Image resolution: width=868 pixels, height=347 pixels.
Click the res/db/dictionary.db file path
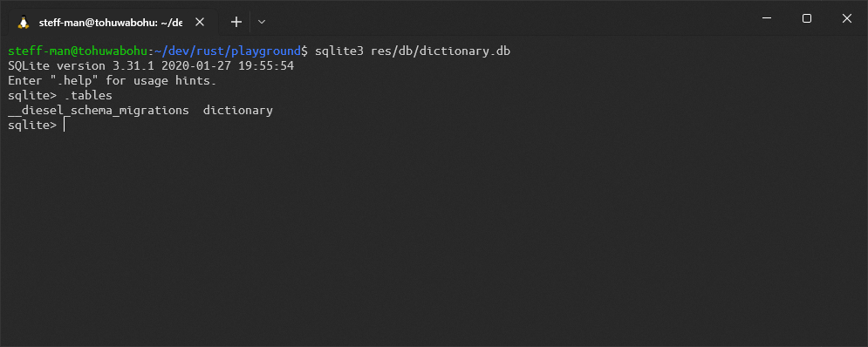441,51
